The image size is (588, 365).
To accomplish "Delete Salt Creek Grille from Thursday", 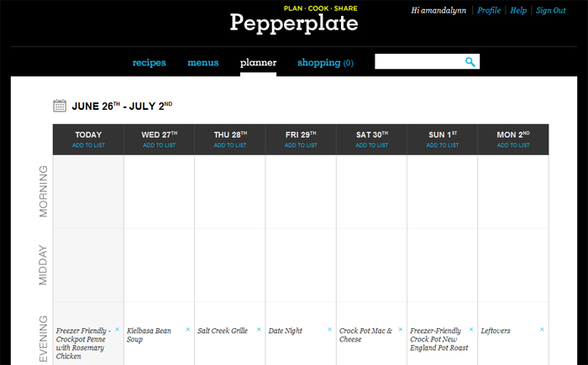I will 259,329.
